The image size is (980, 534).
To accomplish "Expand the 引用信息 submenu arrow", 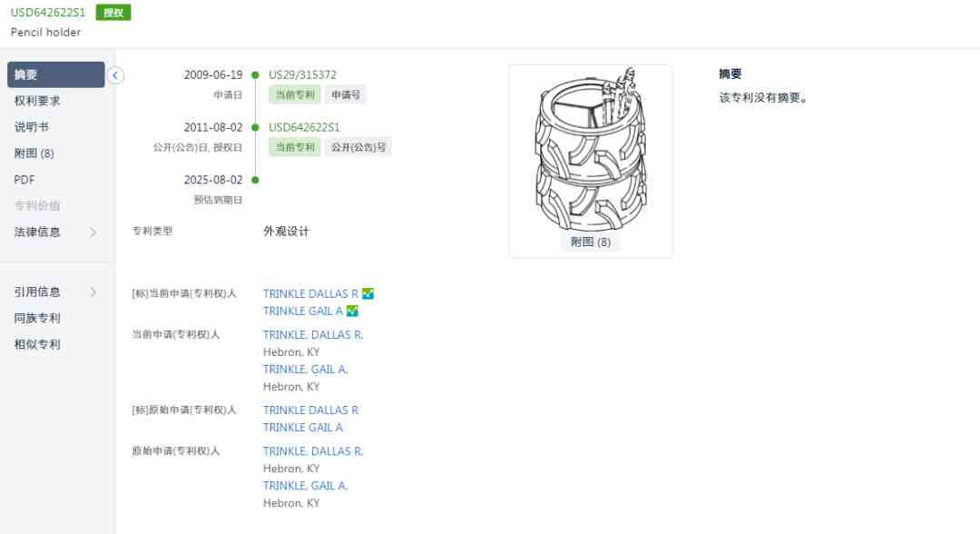I will (93, 292).
